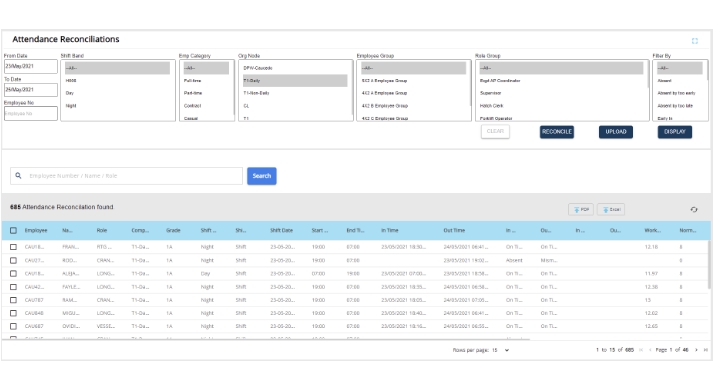The width and height of the screenshot is (713, 390).
Task: Click the refresh icon above the results table
Action: (x=694, y=210)
